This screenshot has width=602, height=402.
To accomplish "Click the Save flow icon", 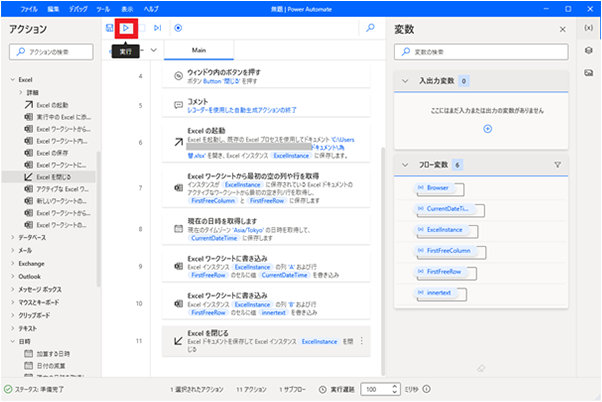I will tap(109, 28).
